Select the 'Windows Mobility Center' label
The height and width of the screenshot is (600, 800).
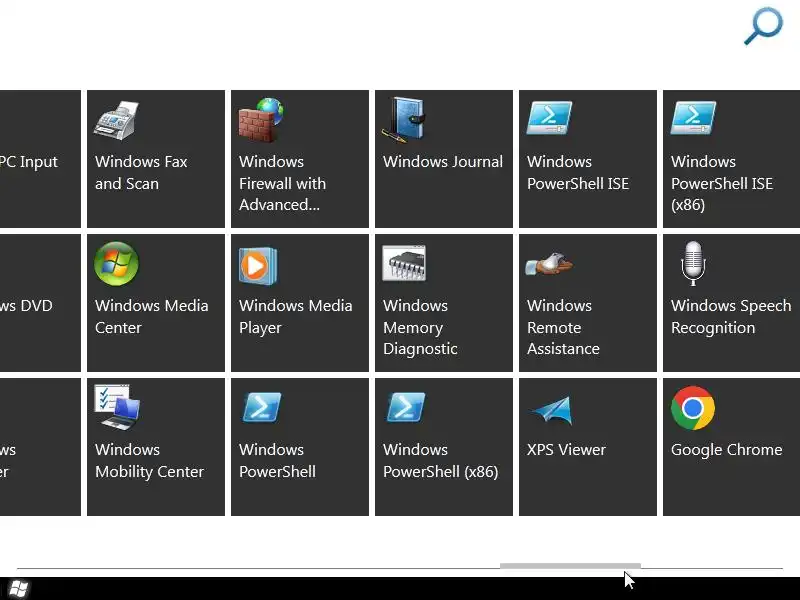(x=149, y=460)
